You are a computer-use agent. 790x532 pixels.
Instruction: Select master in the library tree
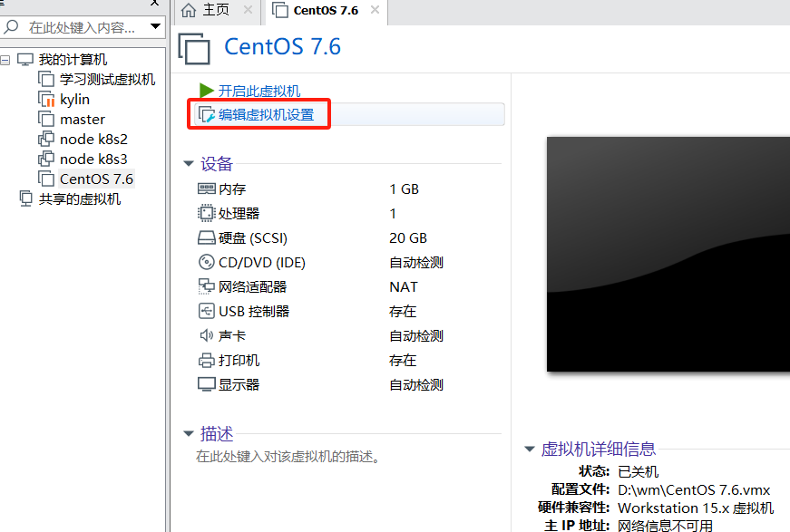83,120
